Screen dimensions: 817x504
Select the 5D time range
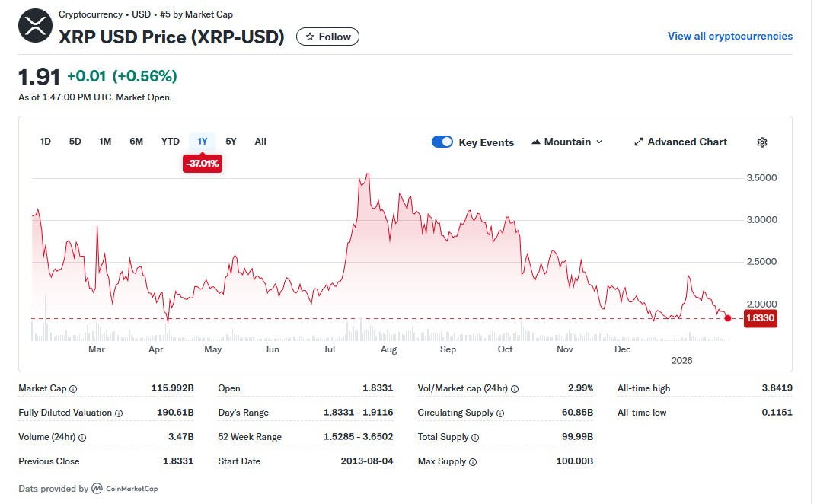[75, 142]
